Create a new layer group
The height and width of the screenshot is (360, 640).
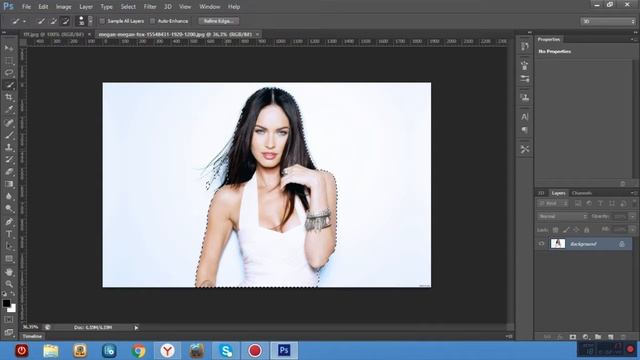pos(598,337)
